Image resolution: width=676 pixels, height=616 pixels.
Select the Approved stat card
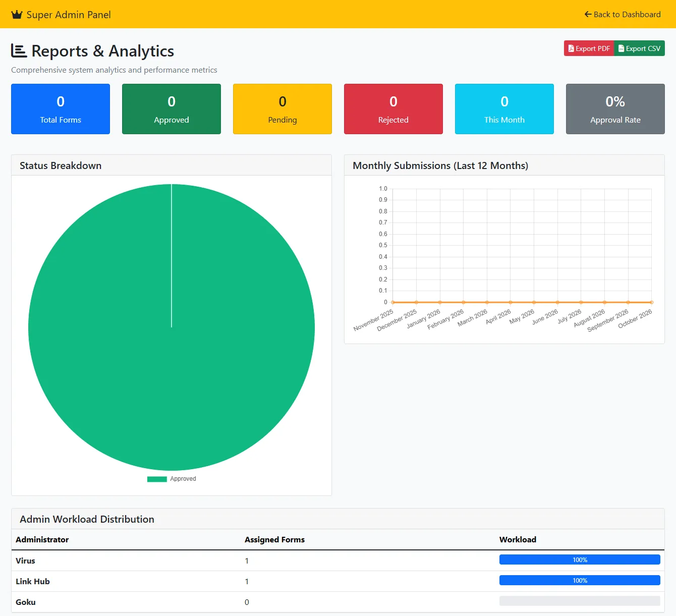coord(172,109)
